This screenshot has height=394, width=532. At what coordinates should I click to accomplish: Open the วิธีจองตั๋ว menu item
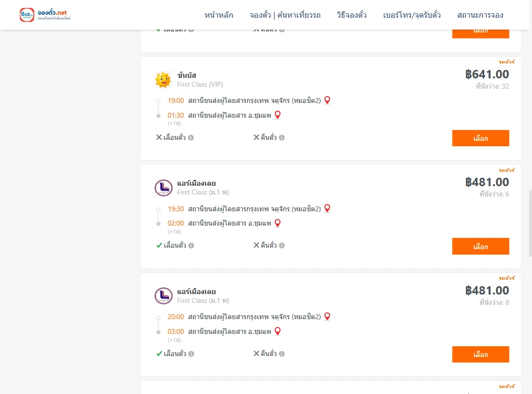point(352,15)
